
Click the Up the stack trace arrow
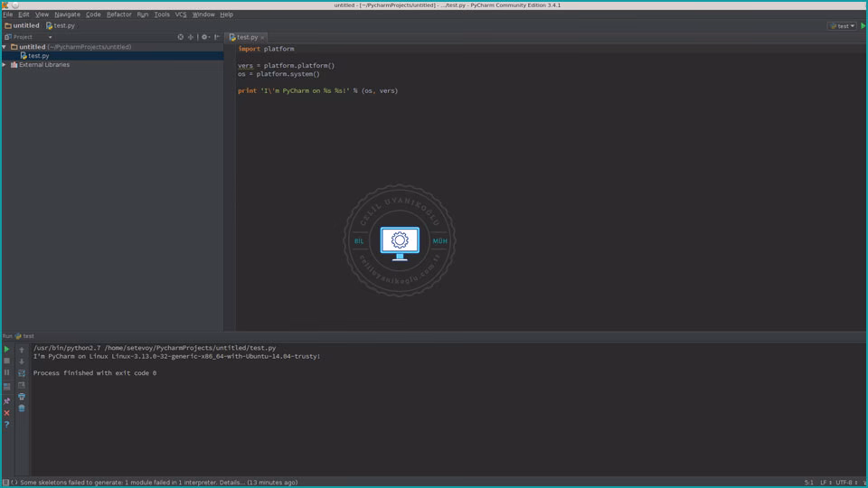[x=22, y=350]
